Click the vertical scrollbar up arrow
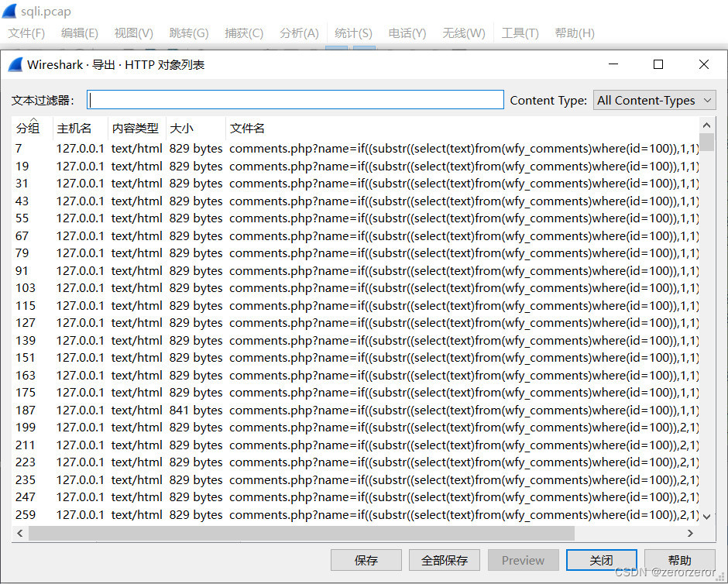 pos(706,125)
